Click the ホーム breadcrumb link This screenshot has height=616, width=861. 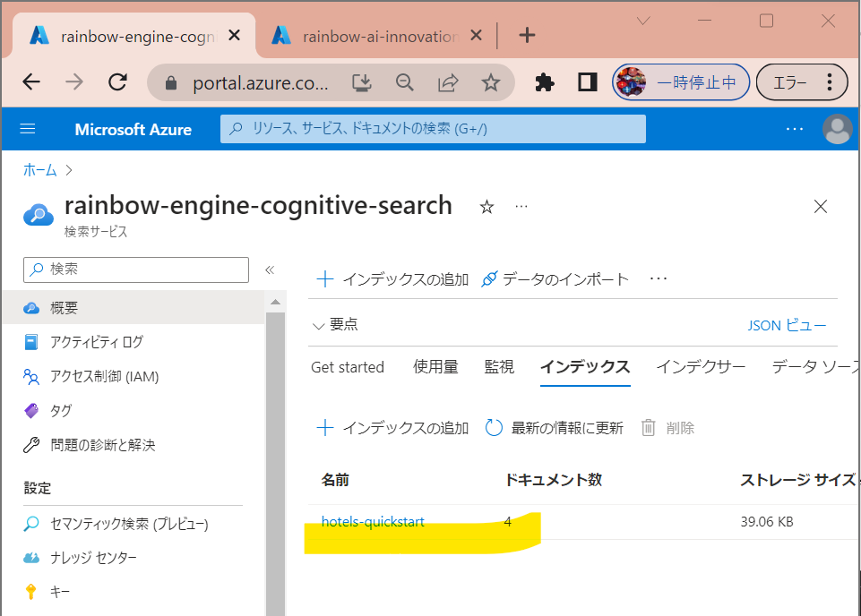(x=40, y=170)
